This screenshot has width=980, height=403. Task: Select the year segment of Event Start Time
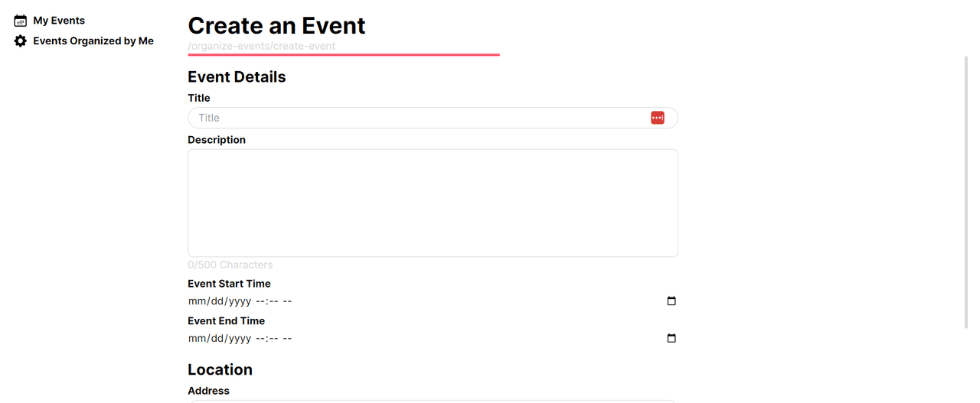[x=240, y=301]
